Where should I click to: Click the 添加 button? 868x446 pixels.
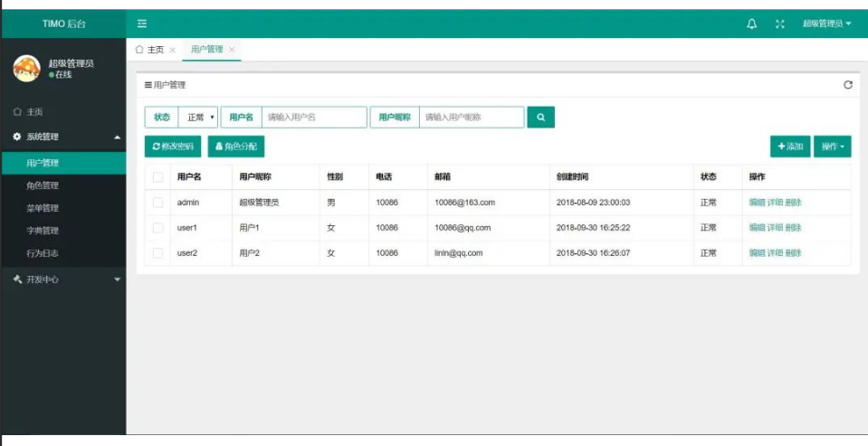pyautogui.click(x=790, y=147)
